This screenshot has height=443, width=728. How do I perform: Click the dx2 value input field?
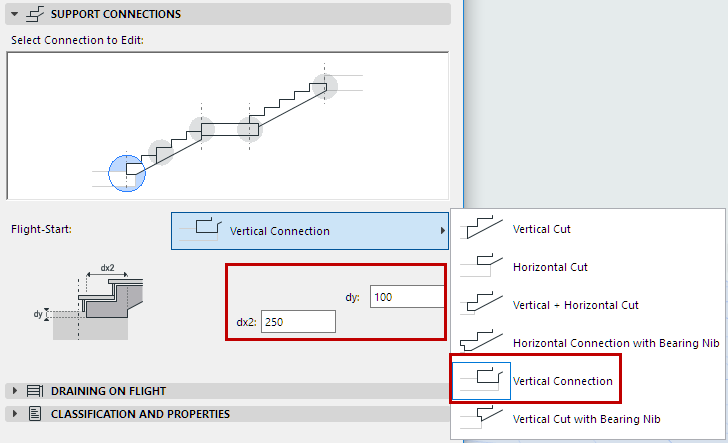298,321
